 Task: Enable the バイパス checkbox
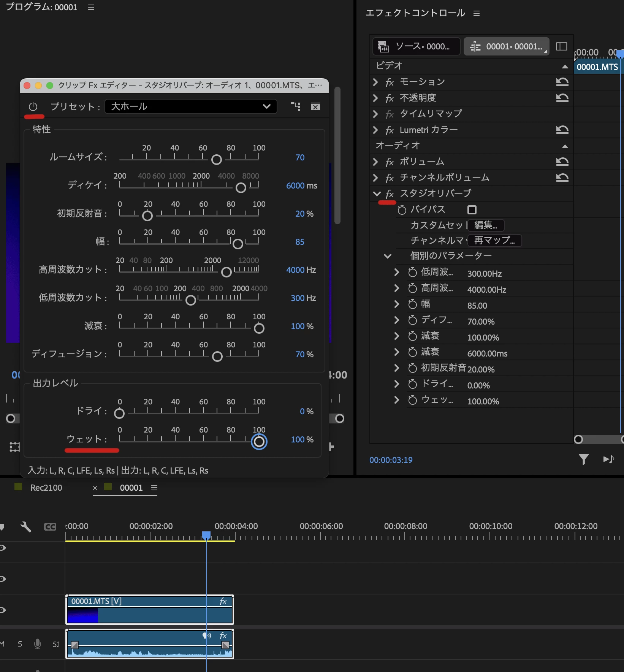click(x=472, y=210)
